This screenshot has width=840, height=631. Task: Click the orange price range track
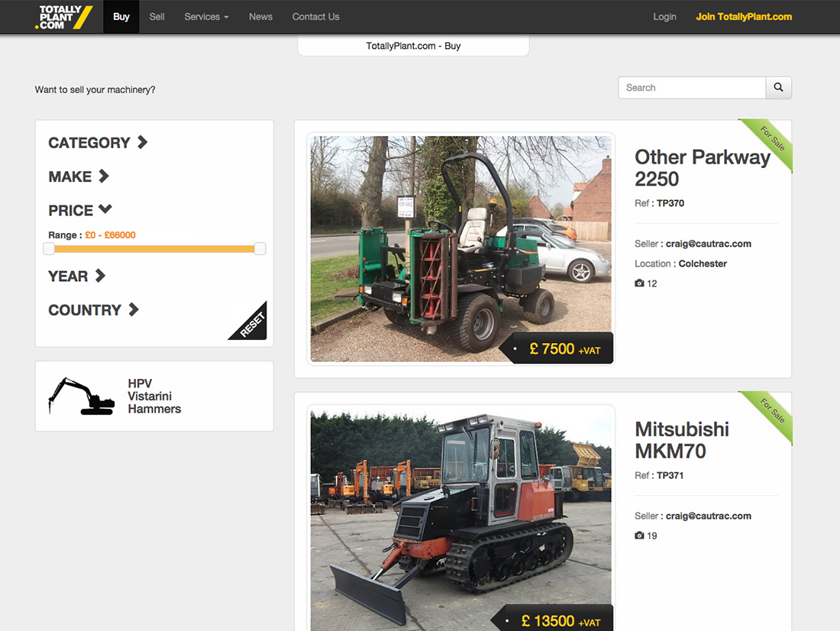click(x=154, y=249)
